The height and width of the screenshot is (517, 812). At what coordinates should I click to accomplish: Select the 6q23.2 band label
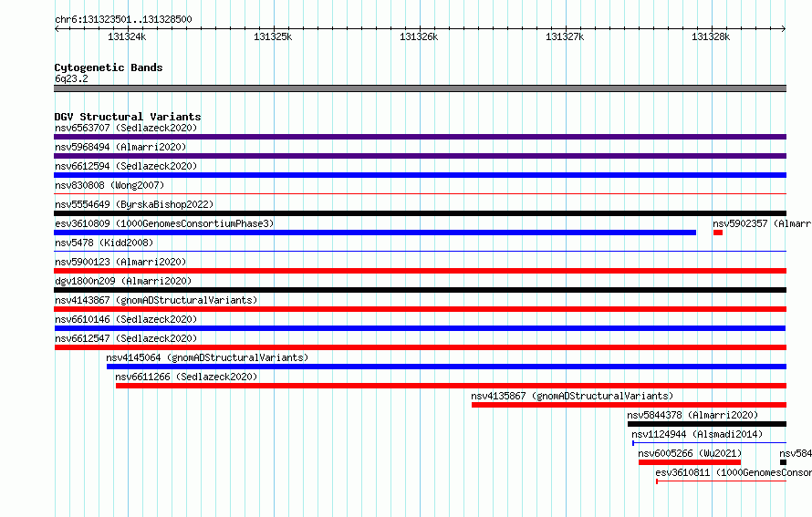71,78
